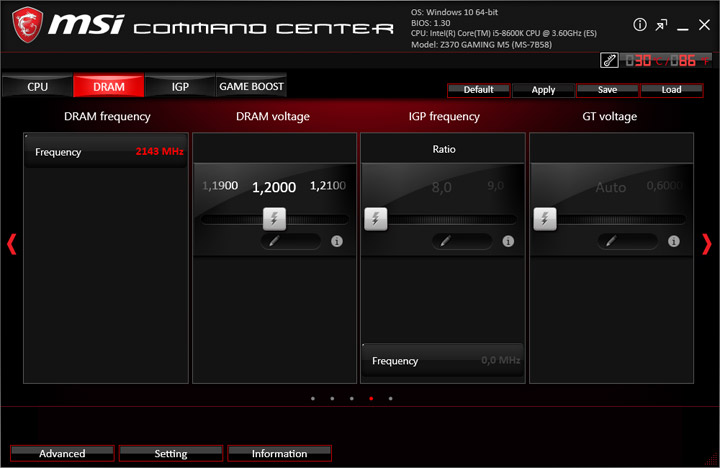Click the DRAM voltage edit input field
The height and width of the screenshot is (468, 720).
(x=291, y=241)
